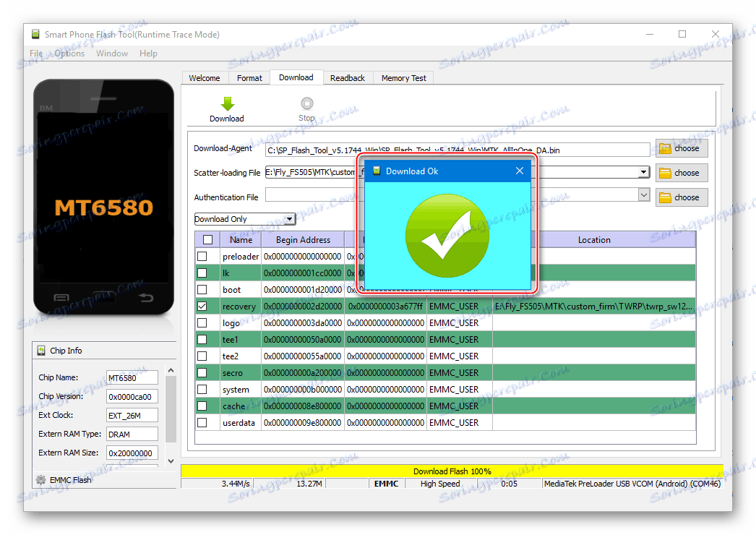Open the File menu

[x=36, y=54]
